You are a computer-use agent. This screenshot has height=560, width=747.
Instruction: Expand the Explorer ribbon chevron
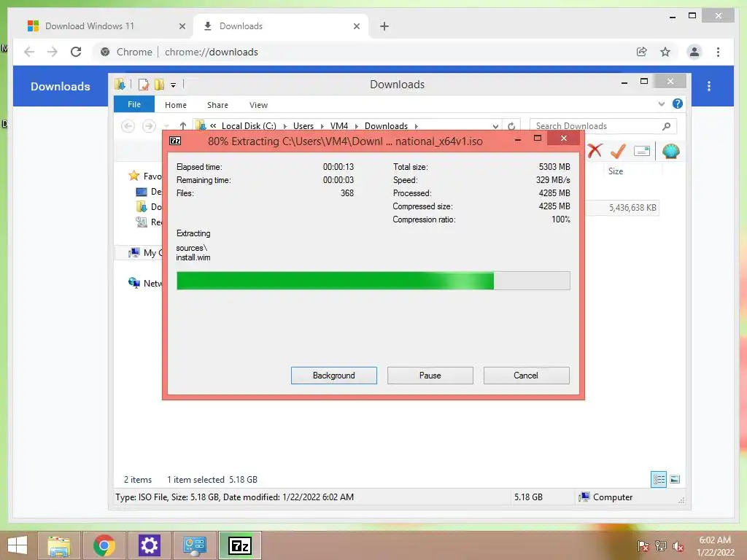661,104
